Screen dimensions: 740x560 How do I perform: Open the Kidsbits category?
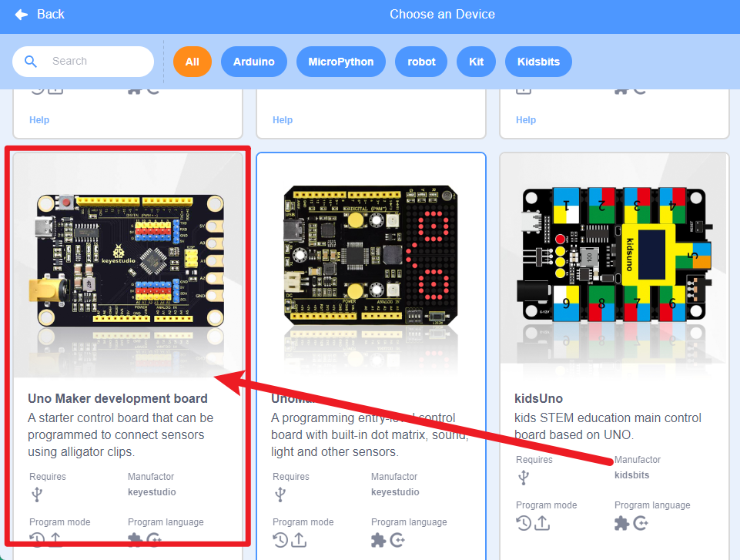pos(538,62)
